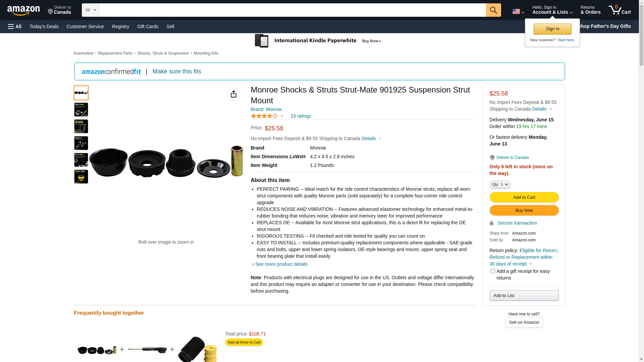
Task: Open the All search category dropdown
Action: tap(90, 10)
